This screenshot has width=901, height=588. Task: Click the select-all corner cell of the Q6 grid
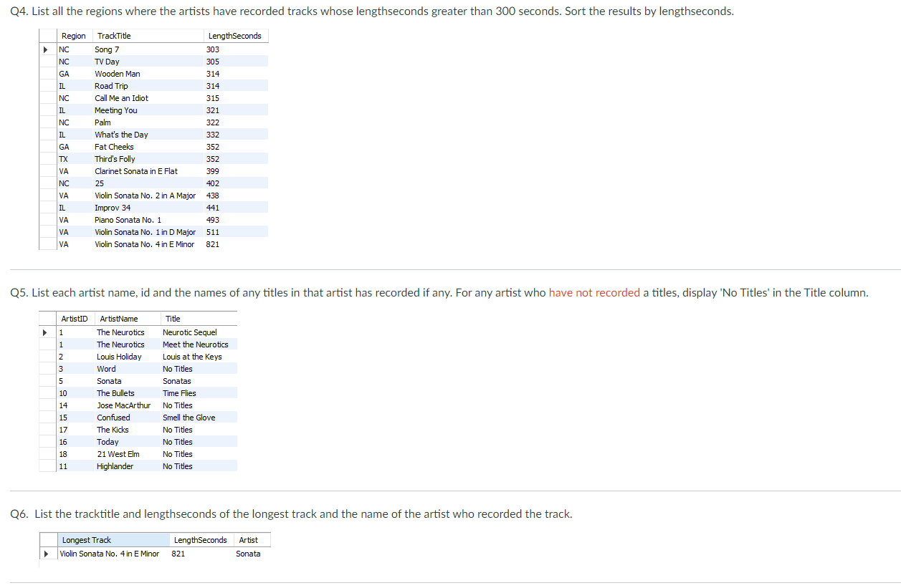click(x=47, y=539)
